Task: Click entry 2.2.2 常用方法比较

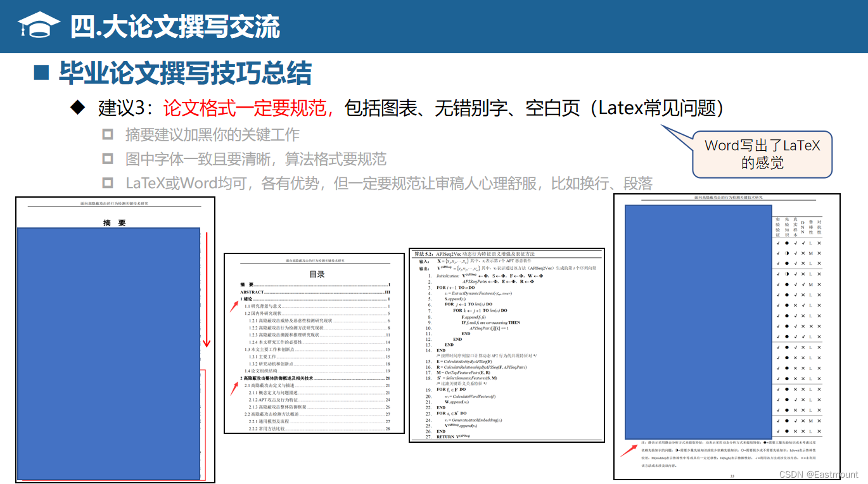Action: click(319, 429)
